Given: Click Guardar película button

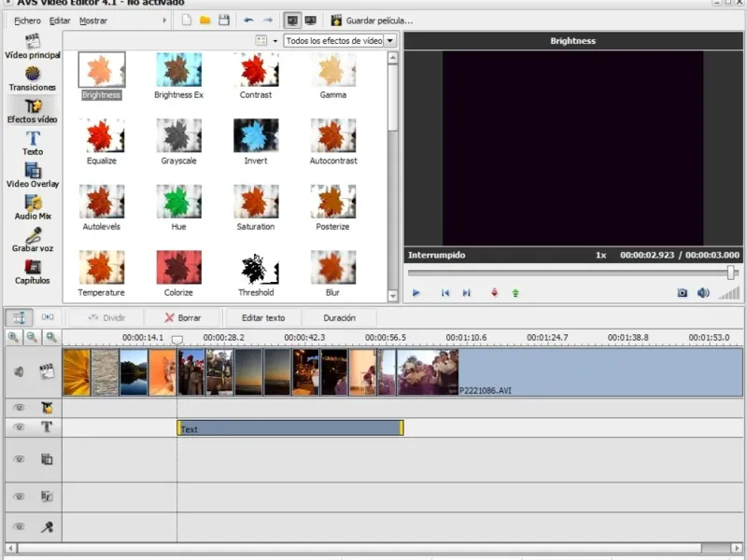Looking at the screenshot, I should [x=372, y=21].
